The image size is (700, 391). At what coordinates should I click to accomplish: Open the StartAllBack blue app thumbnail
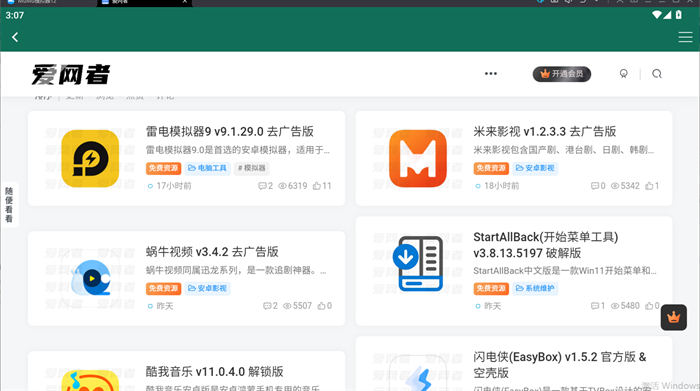pyautogui.click(x=418, y=264)
